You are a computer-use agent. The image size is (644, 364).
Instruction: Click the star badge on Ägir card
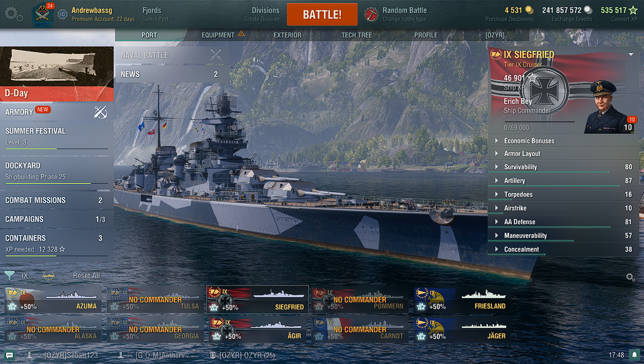pyautogui.click(x=216, y=336)
